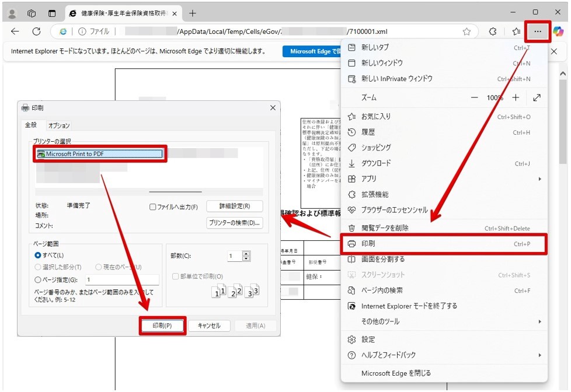
Task: Check the ファイルへ出力 checkbox
Action: (x=153, y=207)
